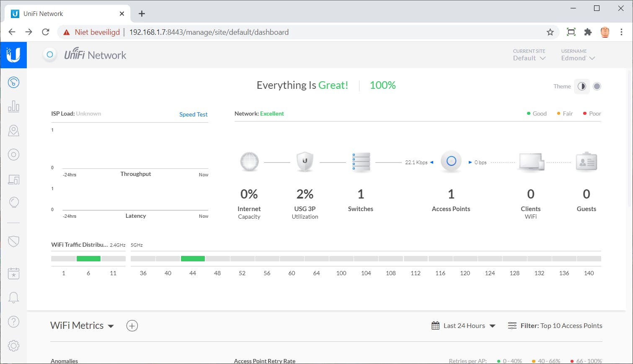The width and height of the screenshot is (633, 364).
Task: Open the Last 24 Hours dropdown
Action: tap(464, 326)
